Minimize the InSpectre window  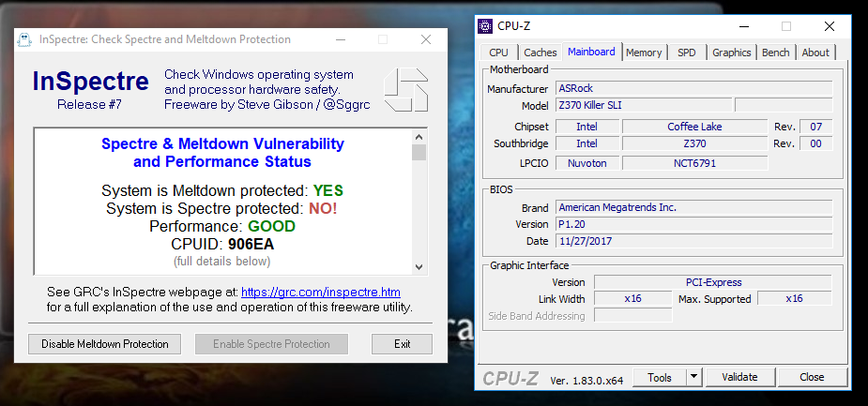[340, 39]
